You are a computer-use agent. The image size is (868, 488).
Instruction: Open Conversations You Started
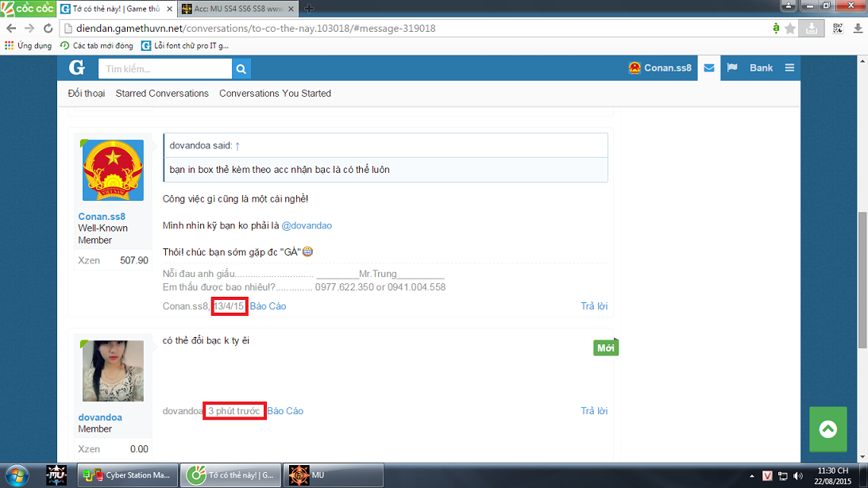click(275, 94)
